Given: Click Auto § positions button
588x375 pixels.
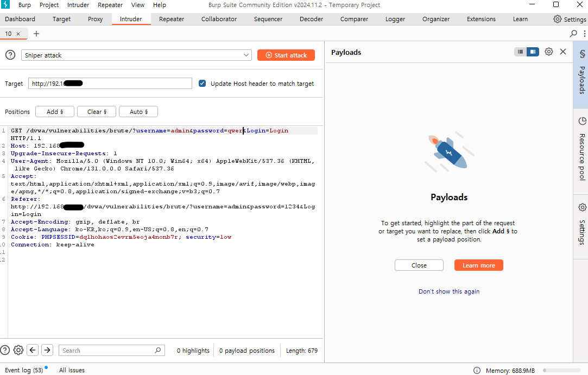Looking at the screenshot, I should coord(138,112).
